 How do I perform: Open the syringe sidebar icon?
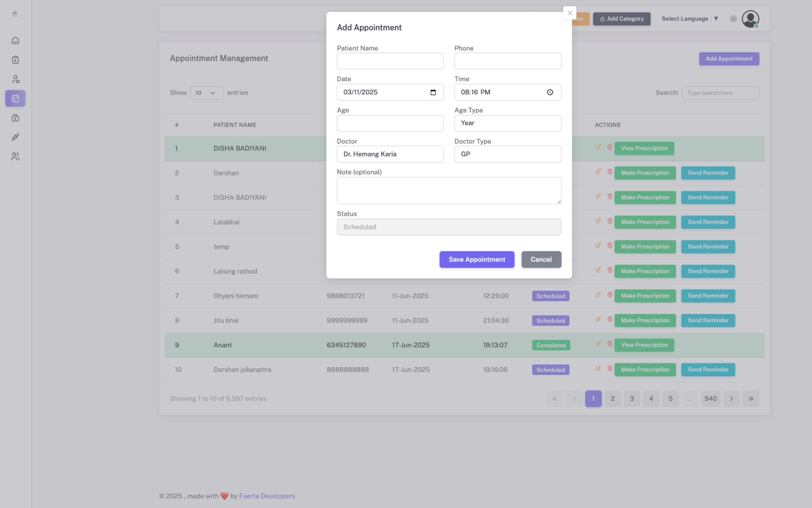15,137
